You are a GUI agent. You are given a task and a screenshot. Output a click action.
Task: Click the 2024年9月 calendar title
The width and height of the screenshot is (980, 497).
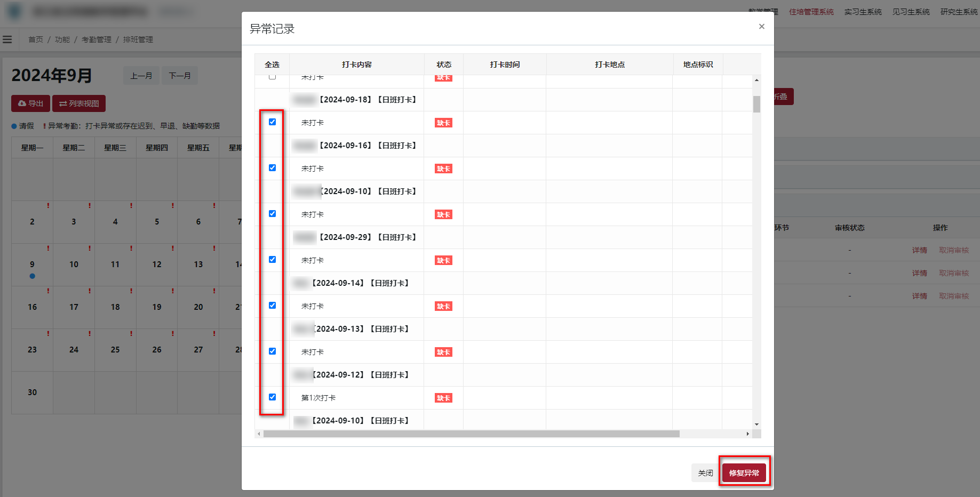(52, 75)
